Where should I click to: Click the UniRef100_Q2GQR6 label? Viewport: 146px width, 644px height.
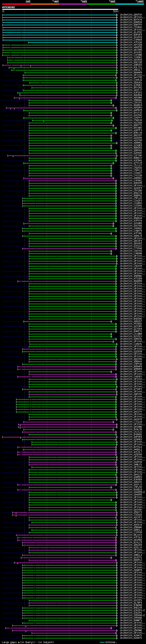click(x=131, y=223)
